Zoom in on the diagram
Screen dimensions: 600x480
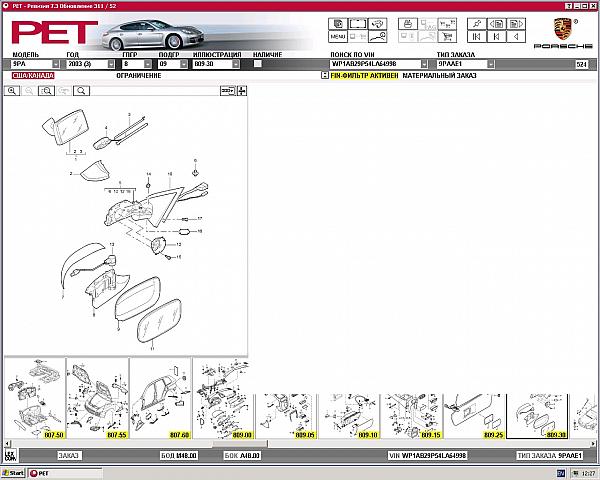pyautogui.click(x=12, y=91)
